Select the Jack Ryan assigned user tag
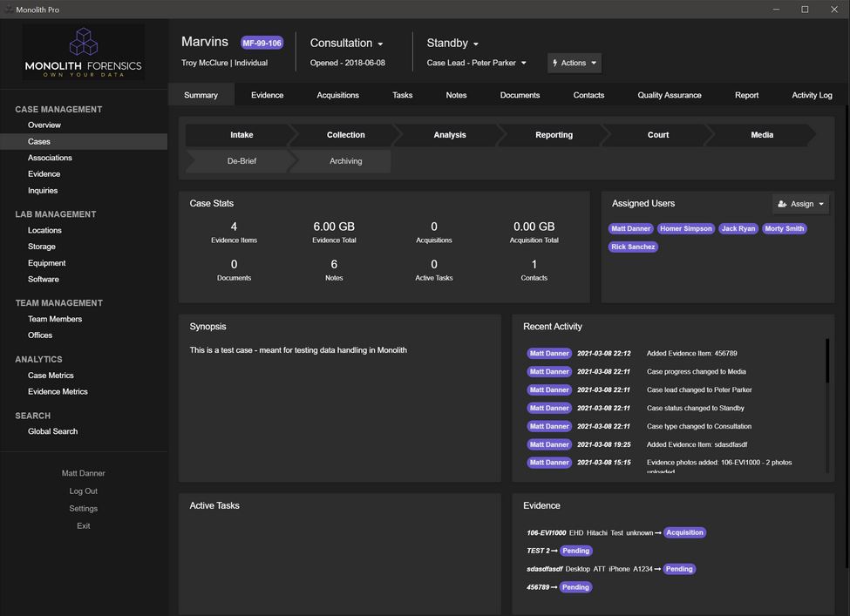The image size is (850, 616). click(738, 228)
